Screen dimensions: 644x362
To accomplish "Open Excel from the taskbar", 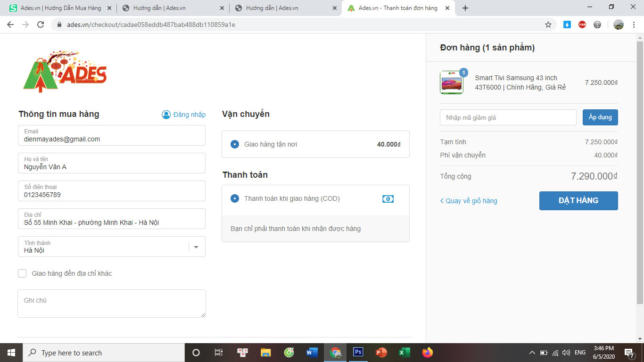I will [x=404, y=353].
